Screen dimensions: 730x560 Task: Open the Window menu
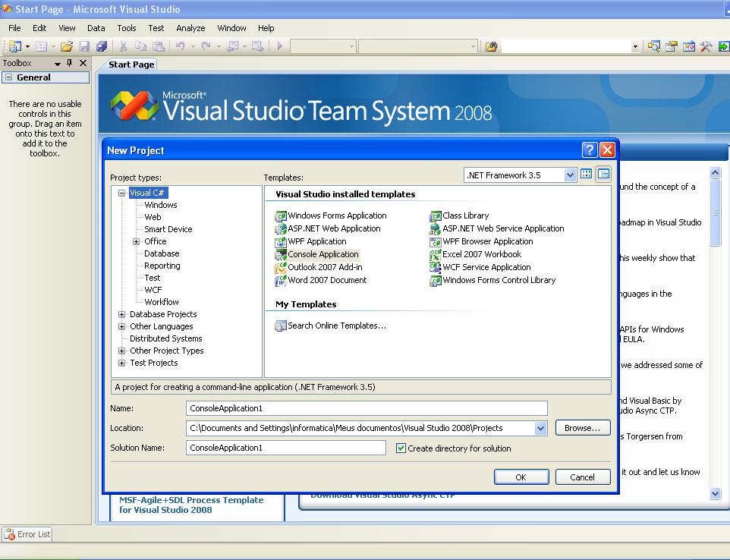pos(232,28)
